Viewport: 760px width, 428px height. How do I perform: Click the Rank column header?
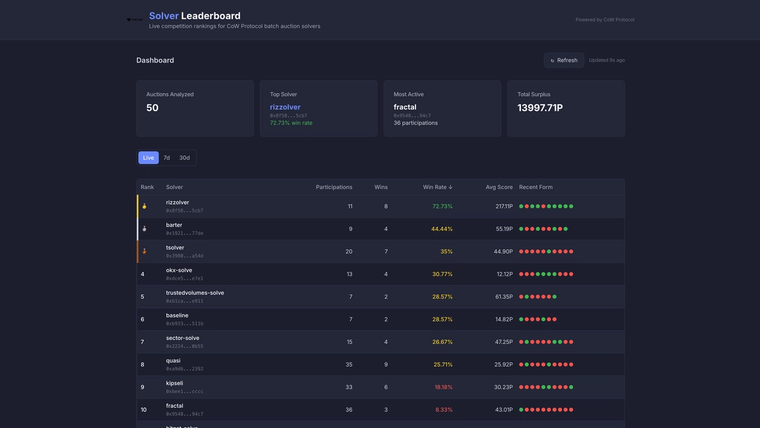[x=147, y=187]
